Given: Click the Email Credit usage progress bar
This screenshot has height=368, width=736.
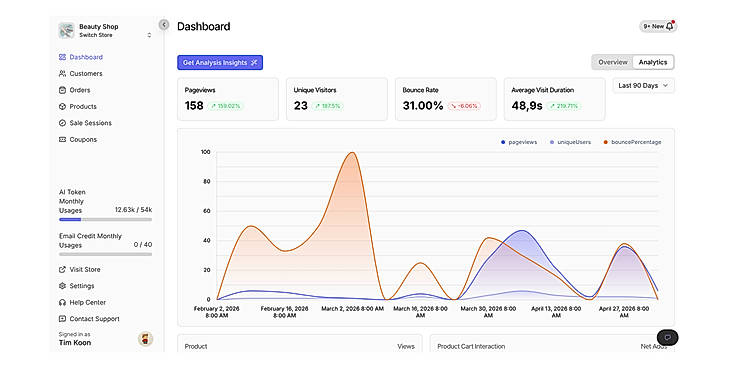Looking at the screenshot, I should tap(106, 254).
